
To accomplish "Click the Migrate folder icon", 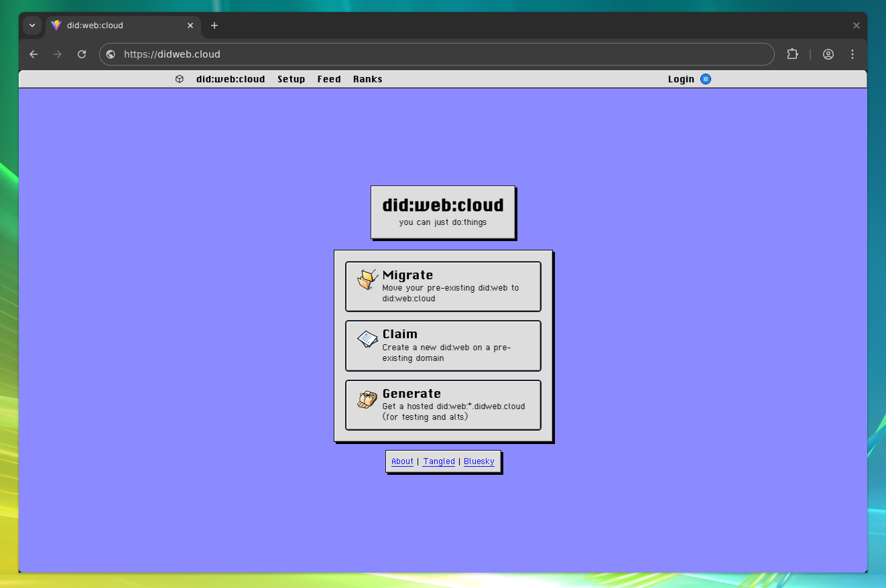I will pos(367,279).
